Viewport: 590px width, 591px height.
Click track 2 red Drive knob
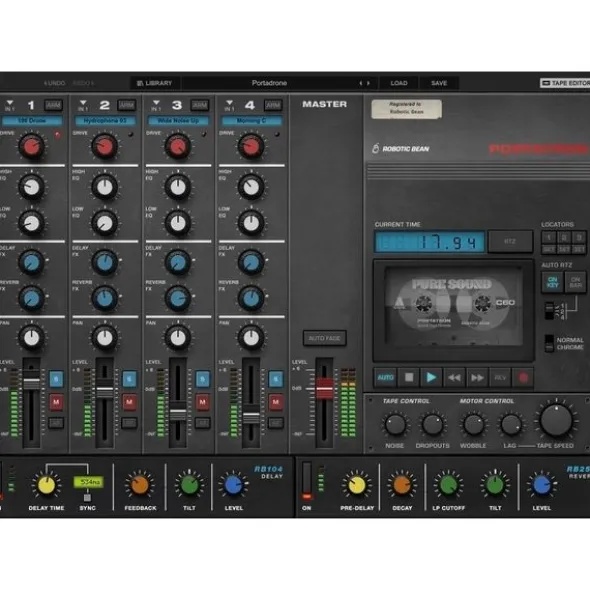coord(104,146)
